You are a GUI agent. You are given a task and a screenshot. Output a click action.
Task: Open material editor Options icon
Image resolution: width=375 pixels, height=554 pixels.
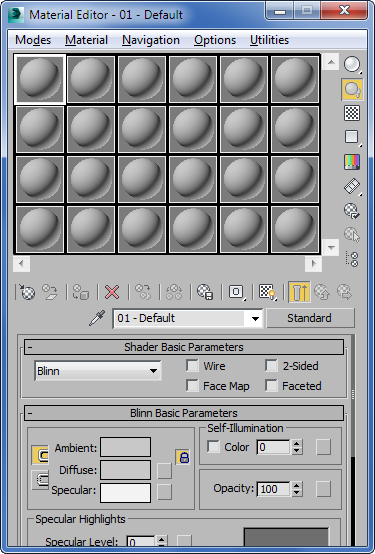(x=352, y=211)
